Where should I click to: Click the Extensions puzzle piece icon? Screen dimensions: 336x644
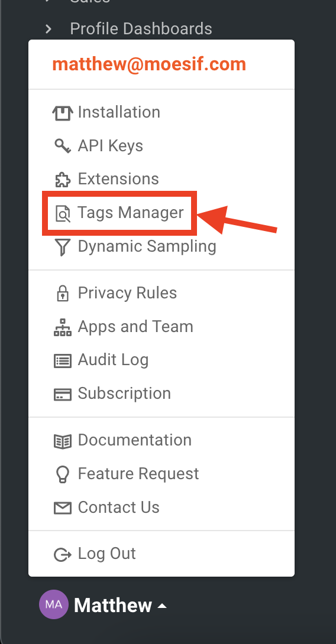(x=63, y=180)
